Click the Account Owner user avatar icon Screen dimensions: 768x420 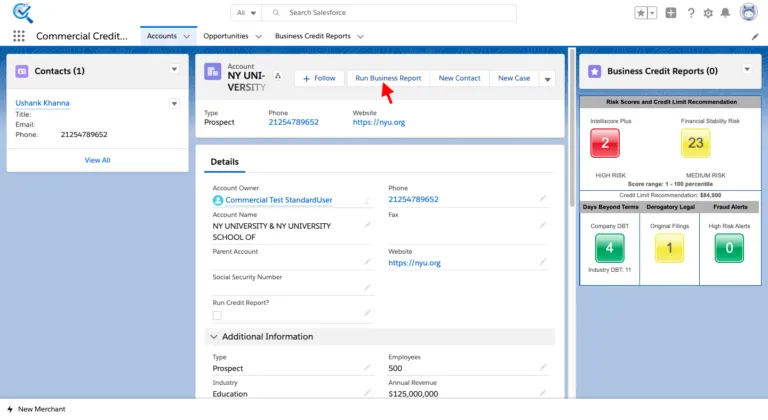point(218,200)
